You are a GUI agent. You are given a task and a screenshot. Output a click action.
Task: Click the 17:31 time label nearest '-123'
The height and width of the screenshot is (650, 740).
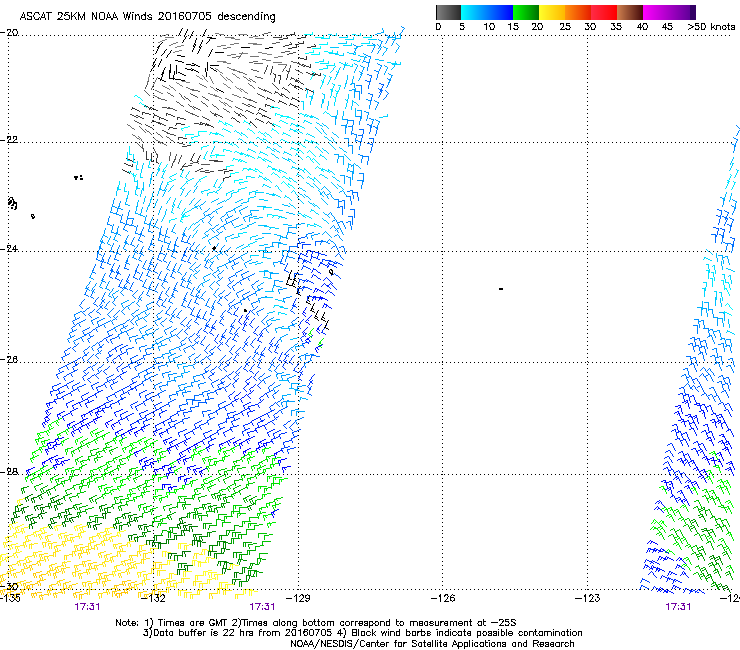coord(678,607)
